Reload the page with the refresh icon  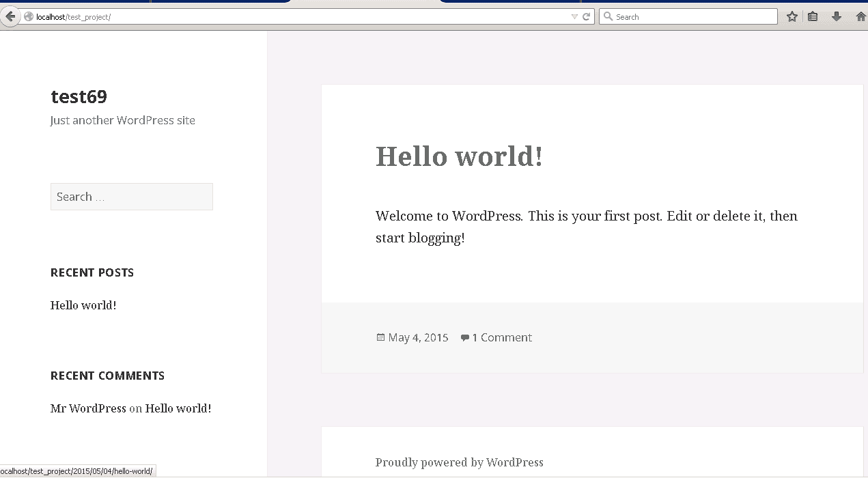click(x=586, y=17)
